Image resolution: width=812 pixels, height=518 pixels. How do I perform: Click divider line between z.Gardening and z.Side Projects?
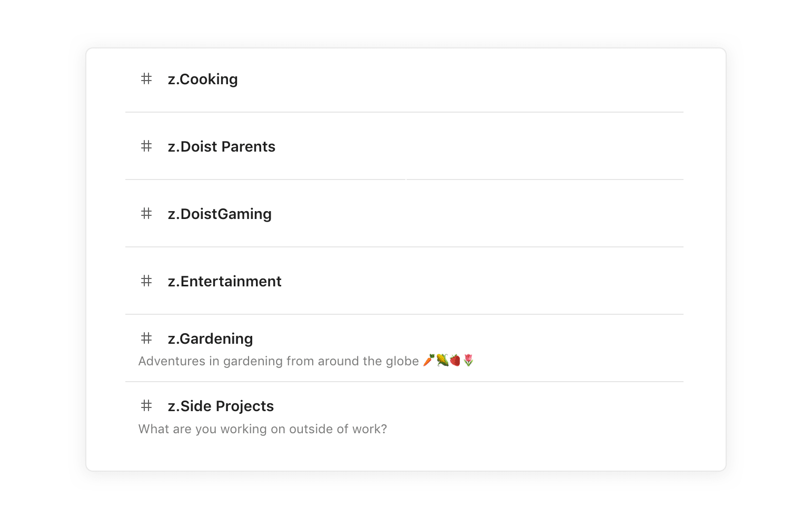click(x=404, y=382)
